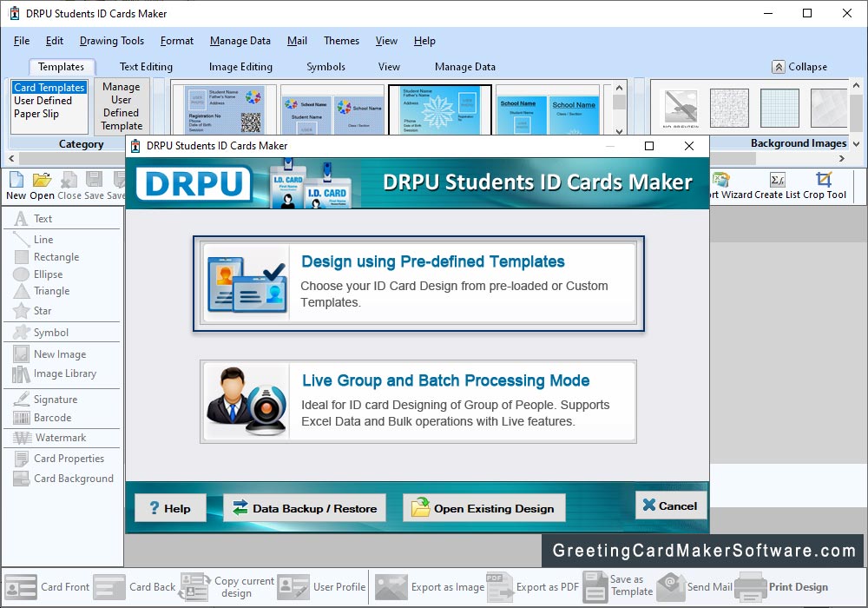Select the snowflake blue card template thumbnail
Image resolution: width=868 pixels, height=608 pixels.
pos(440,109)
